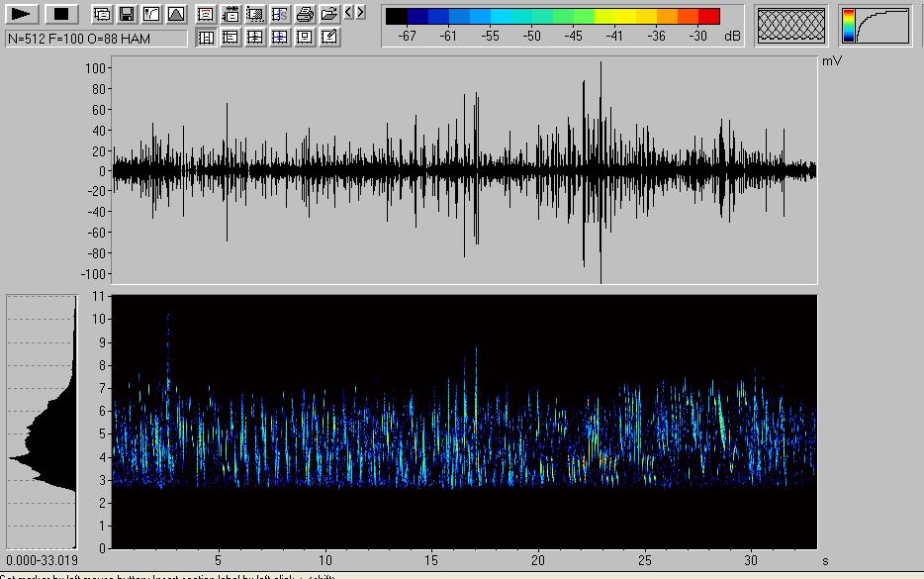Click the floppy disk save icon

click(127, 14)
